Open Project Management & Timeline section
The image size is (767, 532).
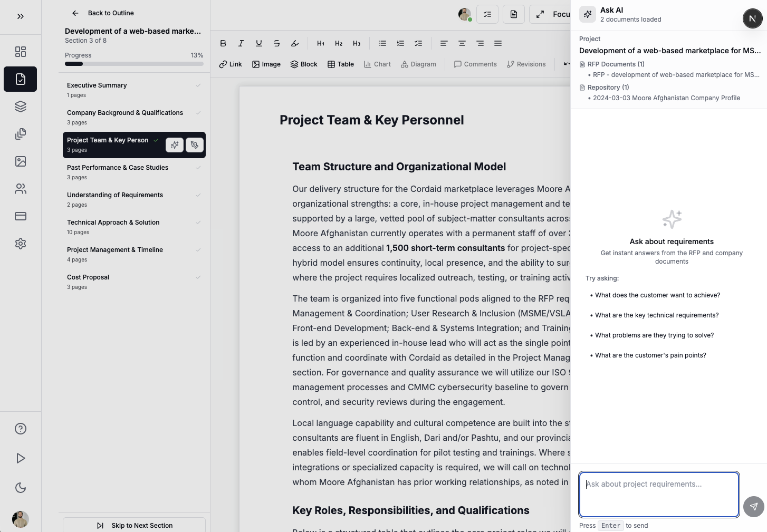click(x=134, y=255)
